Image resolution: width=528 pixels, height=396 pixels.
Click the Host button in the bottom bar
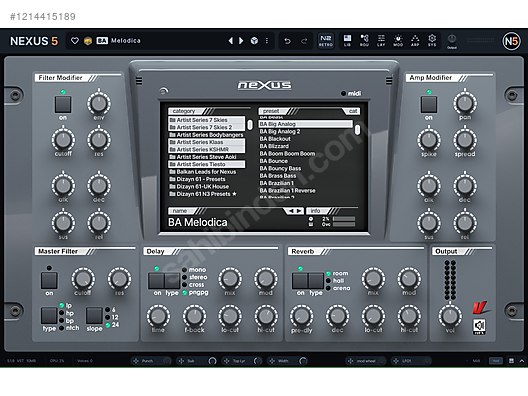pos(496,361)
